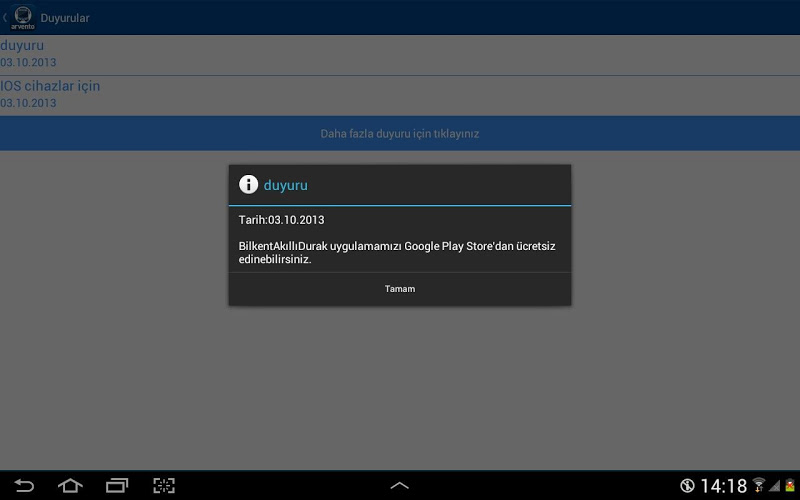
Task: Click date 03.10.2013 under first duyuru
Action: [28, 62]
